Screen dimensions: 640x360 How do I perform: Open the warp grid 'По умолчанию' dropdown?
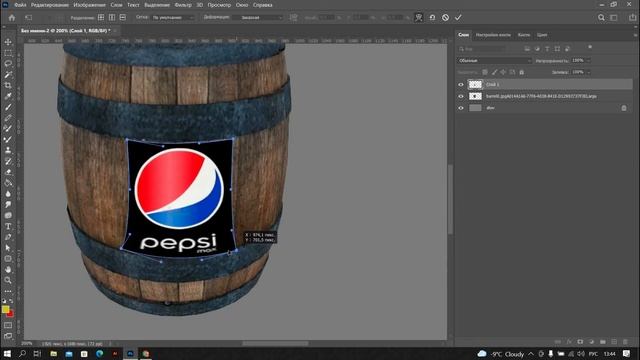pos(173,18)
